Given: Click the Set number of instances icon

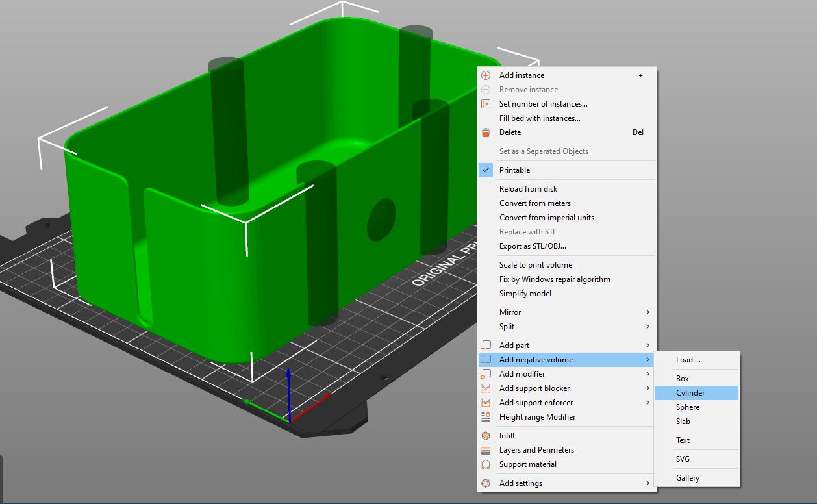Looking at the screenshot, I should [486, 104].
